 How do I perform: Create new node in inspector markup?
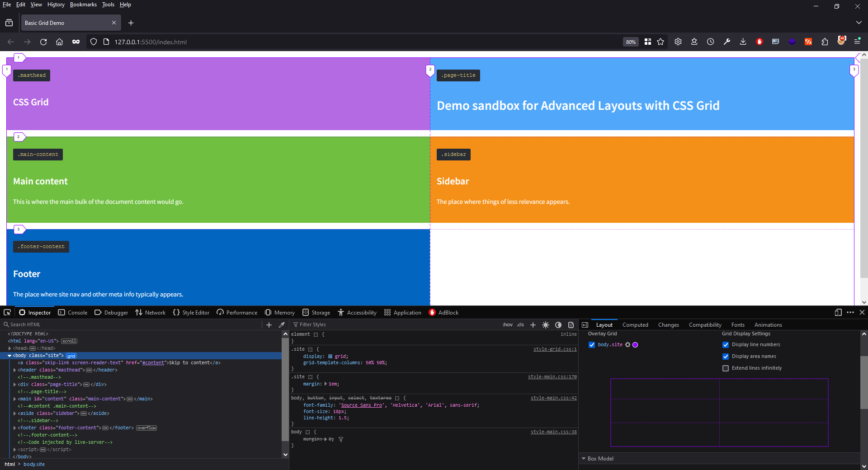coord(269,324)
